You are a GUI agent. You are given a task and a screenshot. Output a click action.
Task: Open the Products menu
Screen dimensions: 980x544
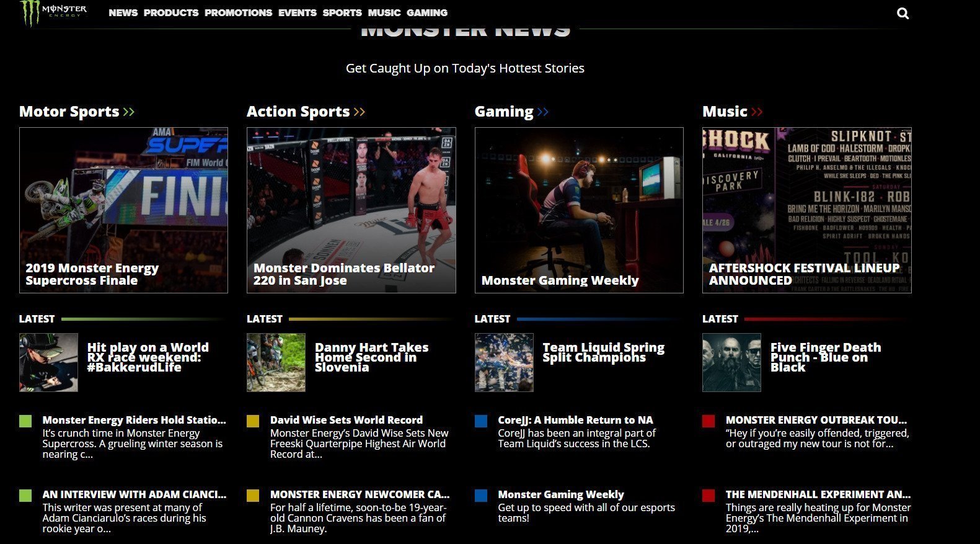(x=171, y=12)
